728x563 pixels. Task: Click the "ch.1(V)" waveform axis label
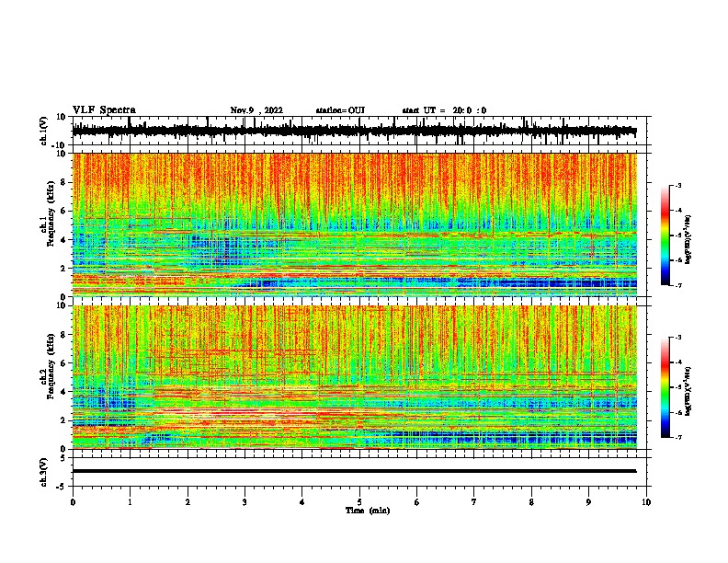coord(44,131)
